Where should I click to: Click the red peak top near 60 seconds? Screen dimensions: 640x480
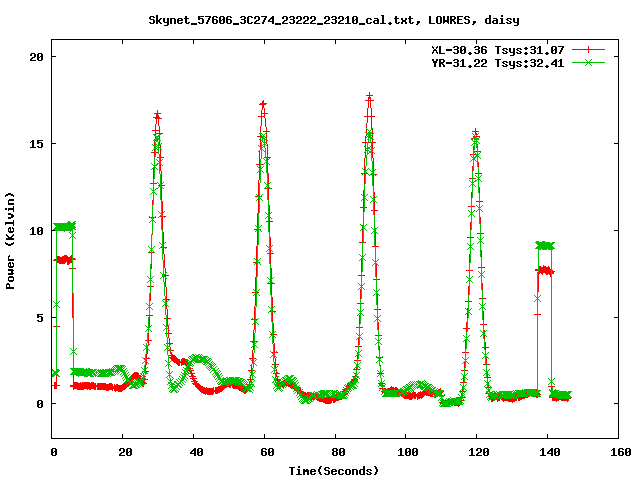coord(263,104)
